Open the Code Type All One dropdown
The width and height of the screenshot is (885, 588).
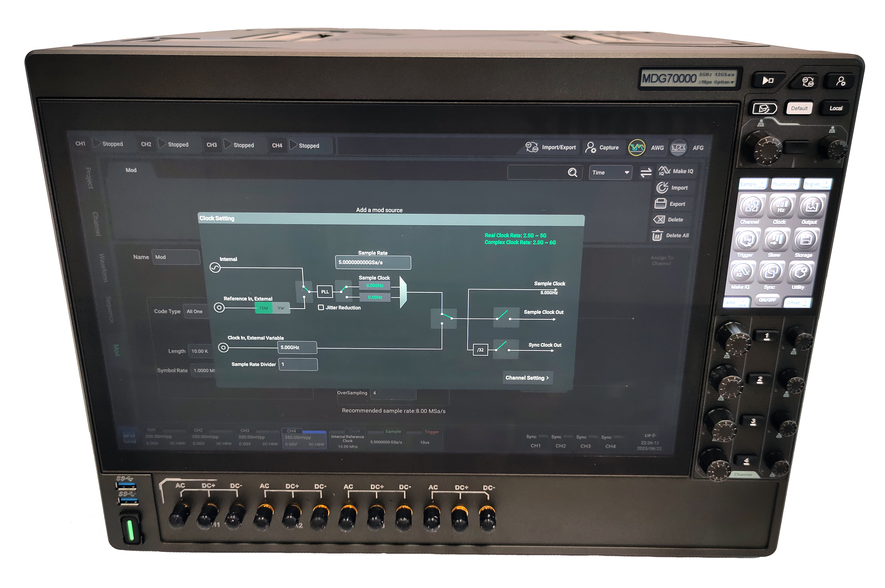point(196,311)
